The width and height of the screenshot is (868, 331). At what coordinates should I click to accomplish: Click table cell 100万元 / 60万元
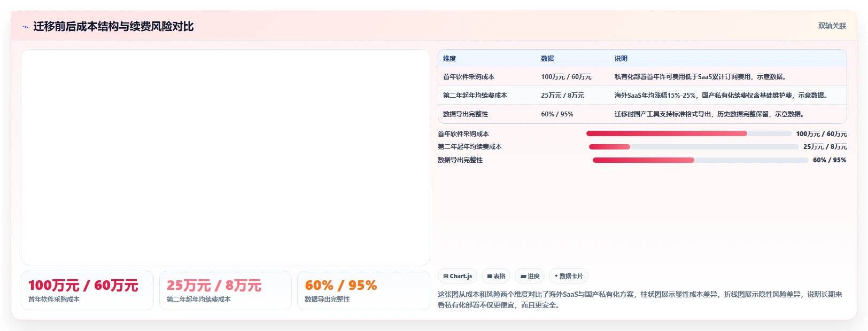point(566,77)
